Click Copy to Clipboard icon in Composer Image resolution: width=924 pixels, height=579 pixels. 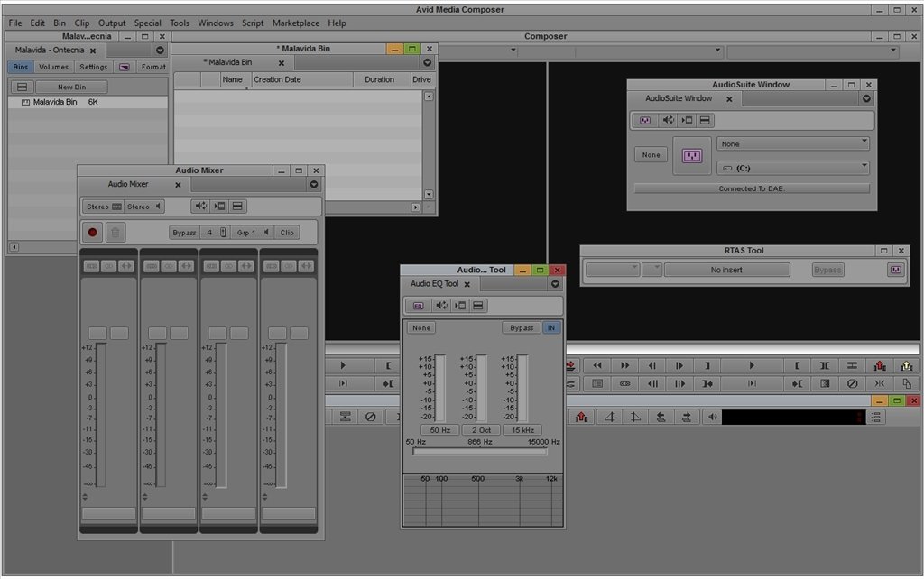pos(907,383)
